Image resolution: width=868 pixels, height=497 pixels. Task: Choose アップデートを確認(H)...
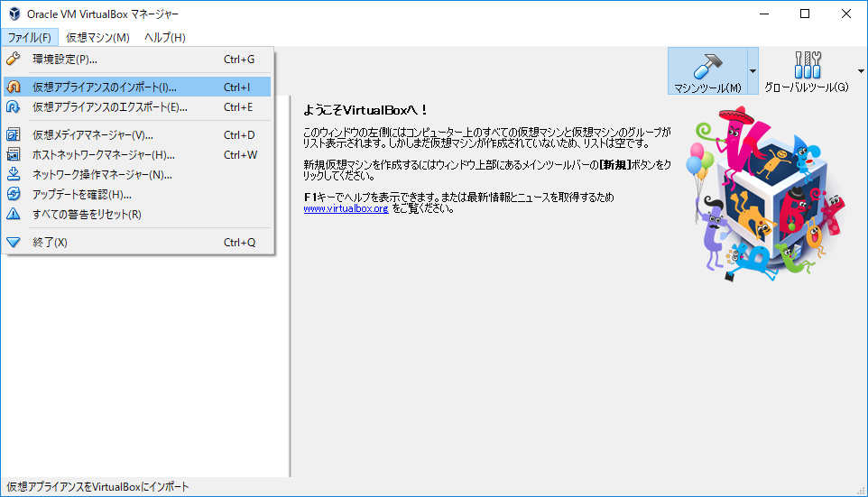[137, 194]
